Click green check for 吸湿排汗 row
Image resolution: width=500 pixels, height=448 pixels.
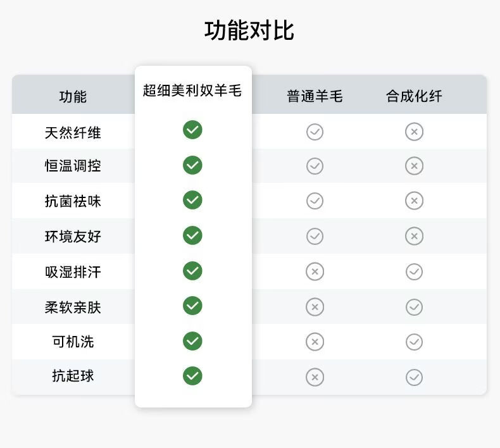click(x=192, y=271)
